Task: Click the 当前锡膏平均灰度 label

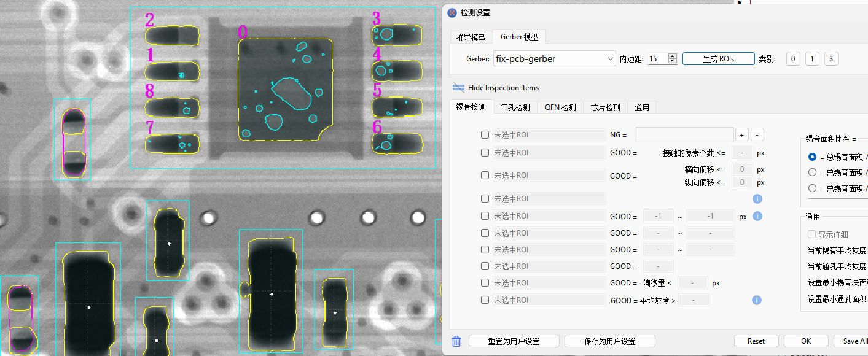Action: coord(837,250)
